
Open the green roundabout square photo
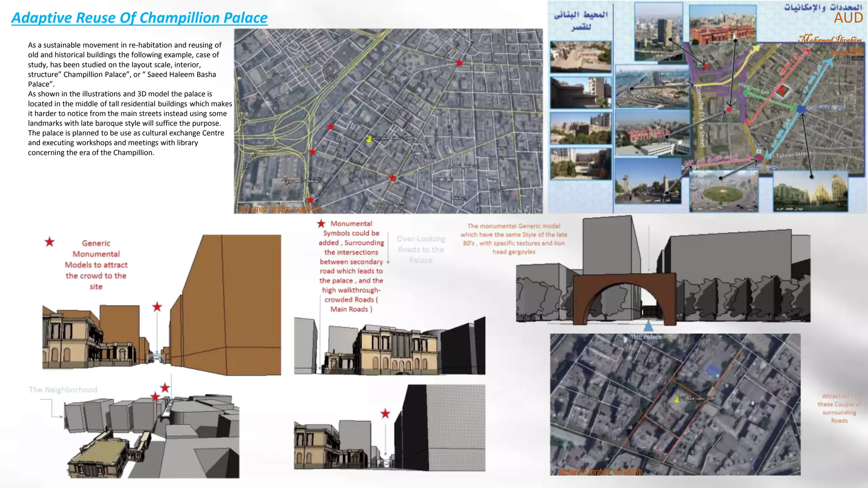click(724, 191)
